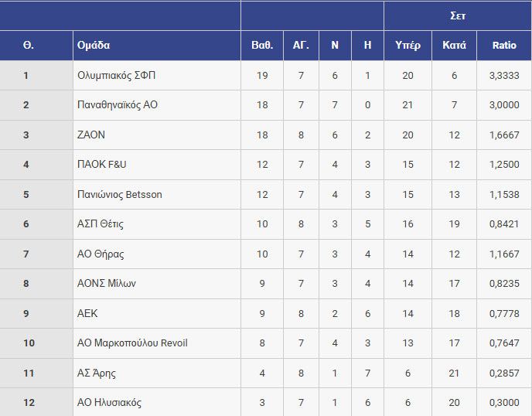Click the Βαθ. column header
The width and height of the screenshot is (532, 416).
coord(262,46)
